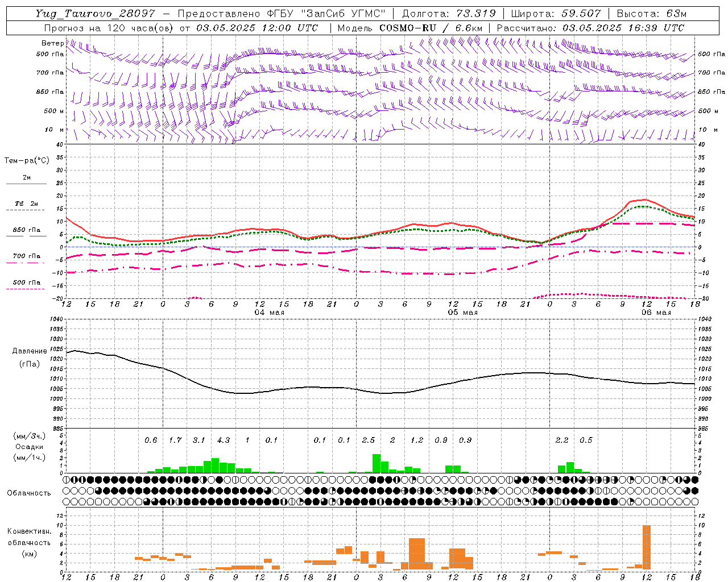
Task: Select the model name COSMO-RU / 6.6км
Action: [431, 28]
